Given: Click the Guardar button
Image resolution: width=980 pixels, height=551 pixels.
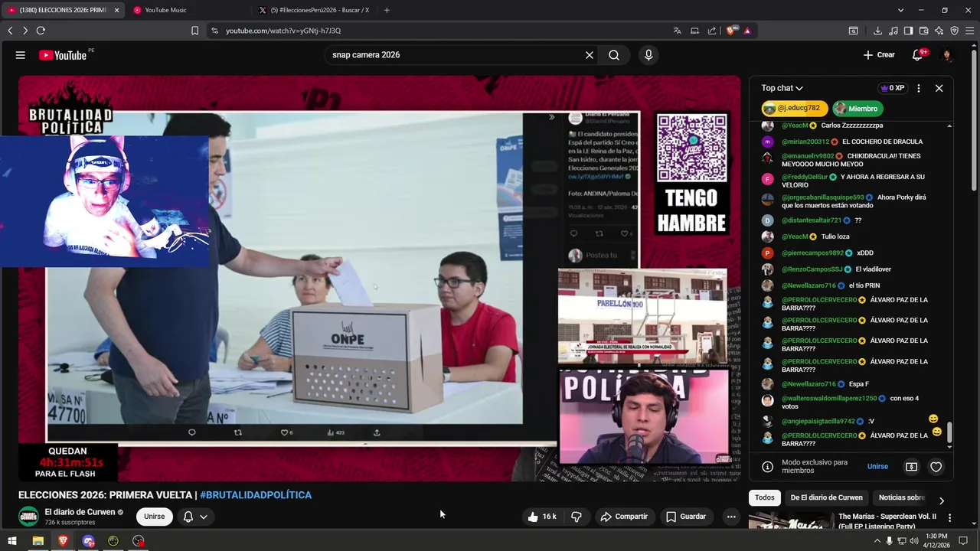Looking at the screenshot, I should tap(686, 517).
